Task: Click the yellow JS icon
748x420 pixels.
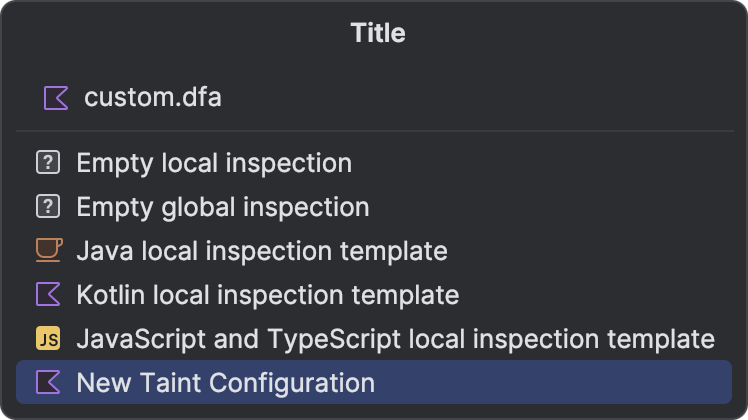Action: coord(48,338)
